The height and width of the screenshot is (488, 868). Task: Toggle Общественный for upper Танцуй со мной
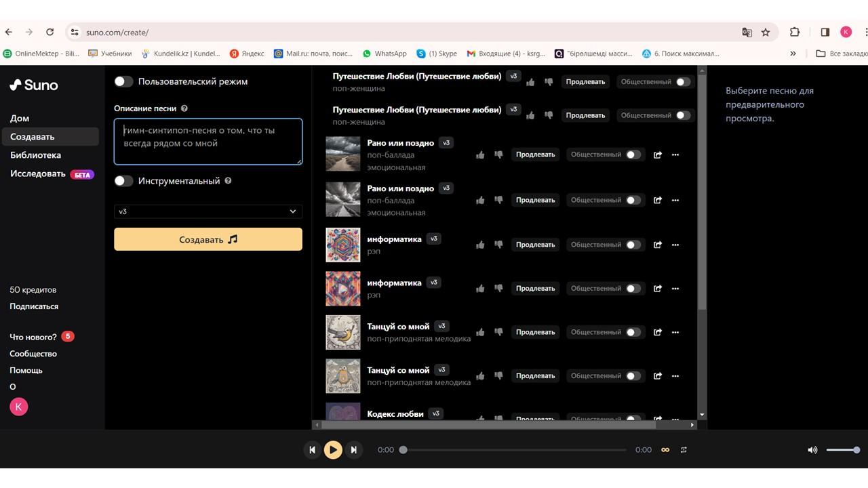(x=633, y=332)
